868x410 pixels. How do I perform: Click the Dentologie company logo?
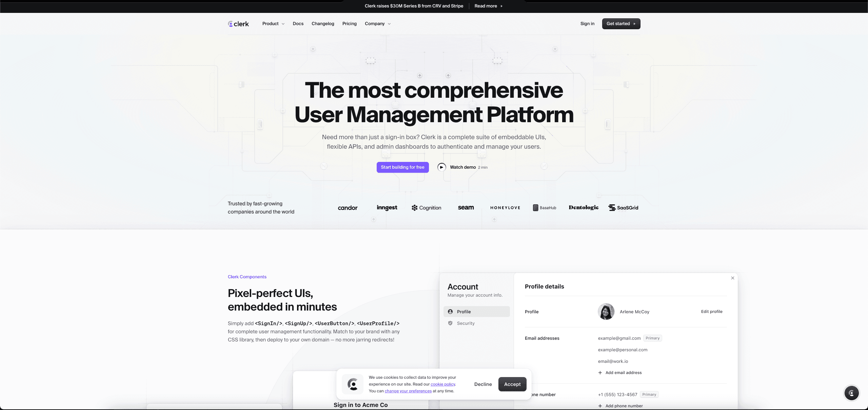coord(584,208)
